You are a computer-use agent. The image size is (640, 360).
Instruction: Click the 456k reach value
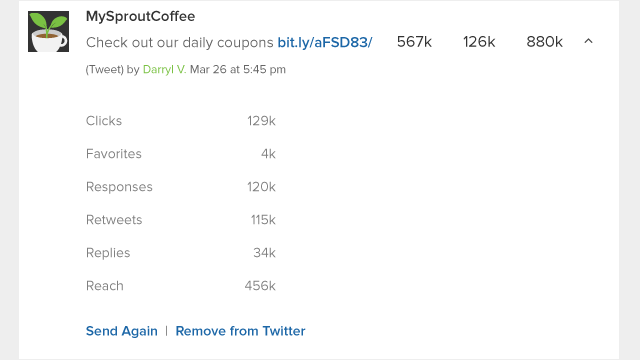(260, 286)
